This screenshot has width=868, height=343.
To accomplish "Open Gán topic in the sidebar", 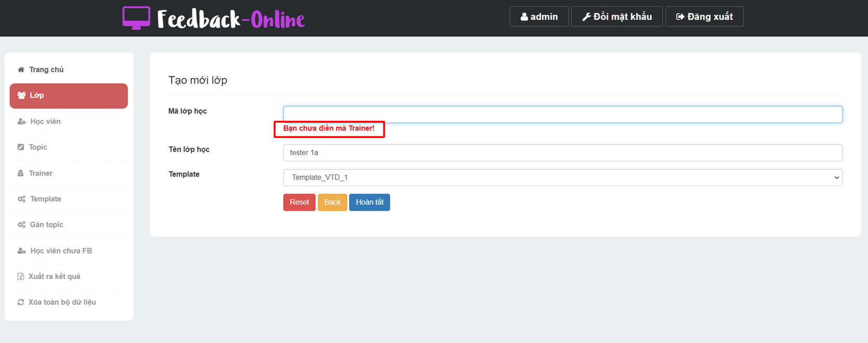I will coord(69,225).
